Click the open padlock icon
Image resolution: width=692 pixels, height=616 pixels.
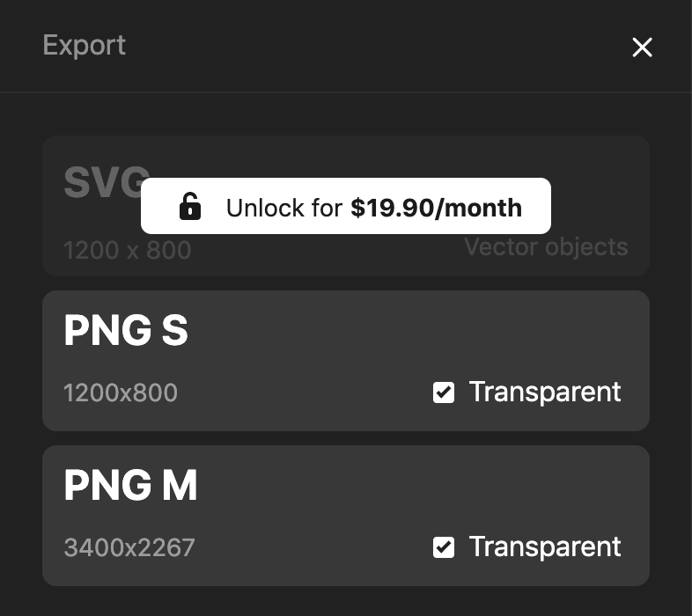click(x=190, y=206)
